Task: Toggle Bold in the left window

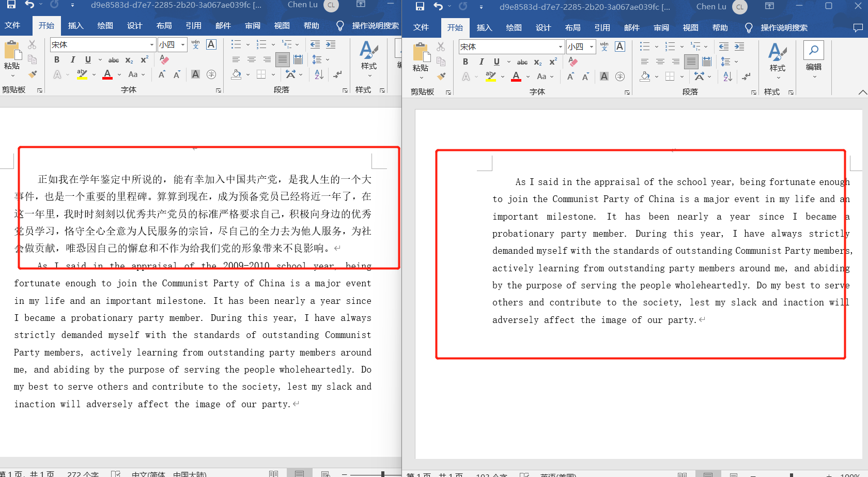Action: pyautogui.click(x=57, y=60)
